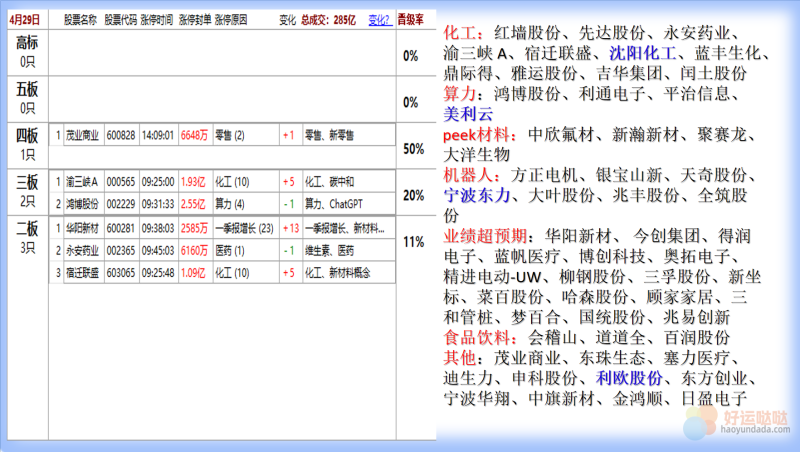Click limit-up time 14:09:01
The image size is (800, 452).
(158, 135)
